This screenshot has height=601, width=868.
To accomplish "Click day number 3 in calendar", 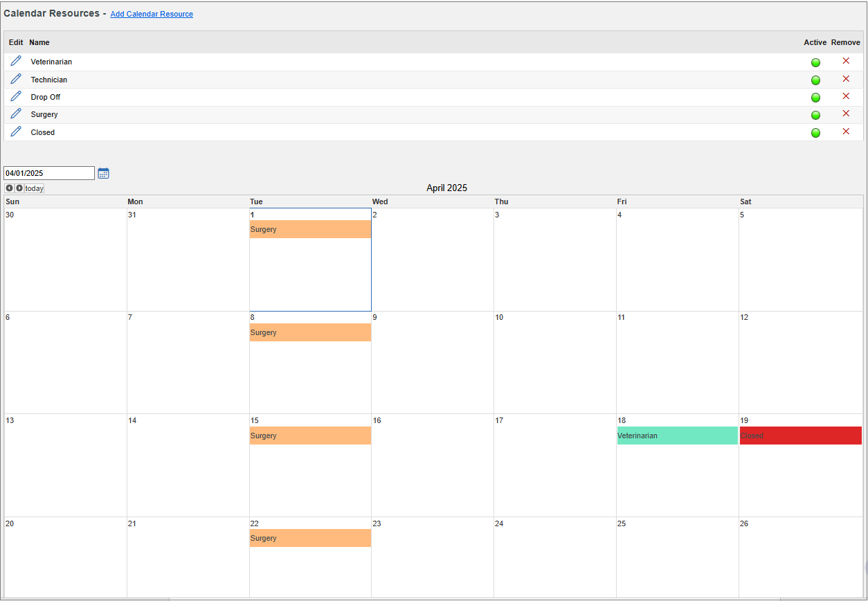I will coord(497,215).
